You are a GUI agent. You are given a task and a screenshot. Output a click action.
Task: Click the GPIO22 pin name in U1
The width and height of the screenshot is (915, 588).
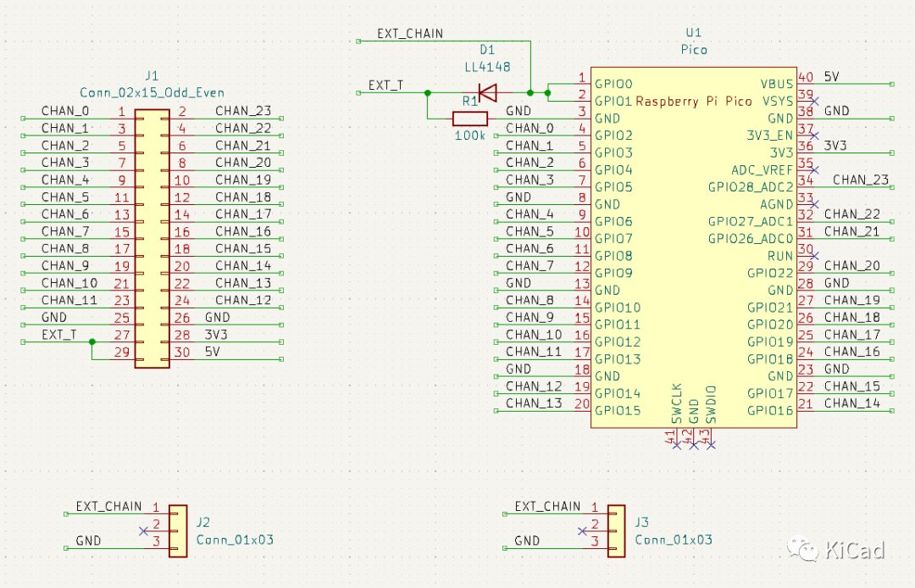click(x=770, y=273)
